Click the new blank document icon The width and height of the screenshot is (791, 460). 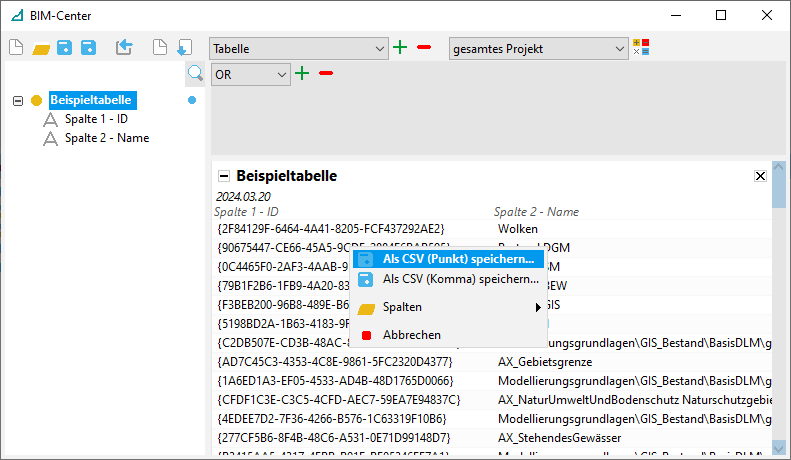click(15, 47)
